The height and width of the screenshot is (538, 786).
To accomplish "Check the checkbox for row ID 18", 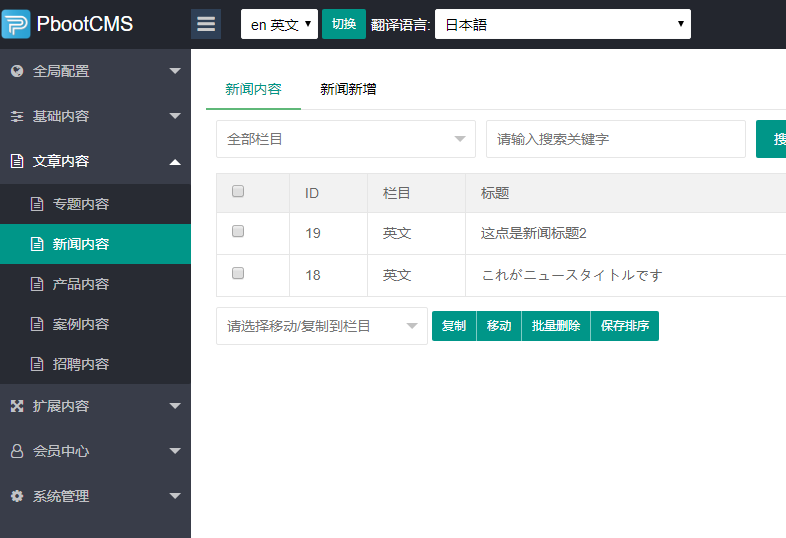I will click(238, 273).
